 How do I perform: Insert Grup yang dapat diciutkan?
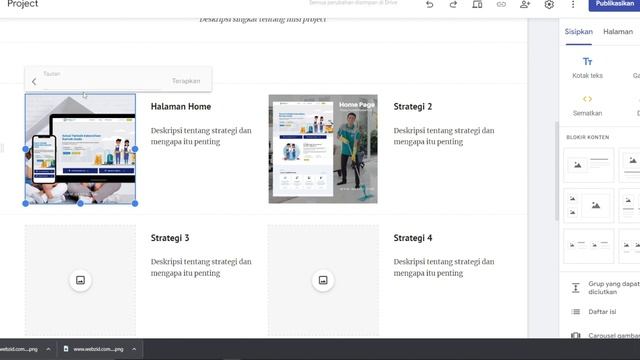(605, 288)
